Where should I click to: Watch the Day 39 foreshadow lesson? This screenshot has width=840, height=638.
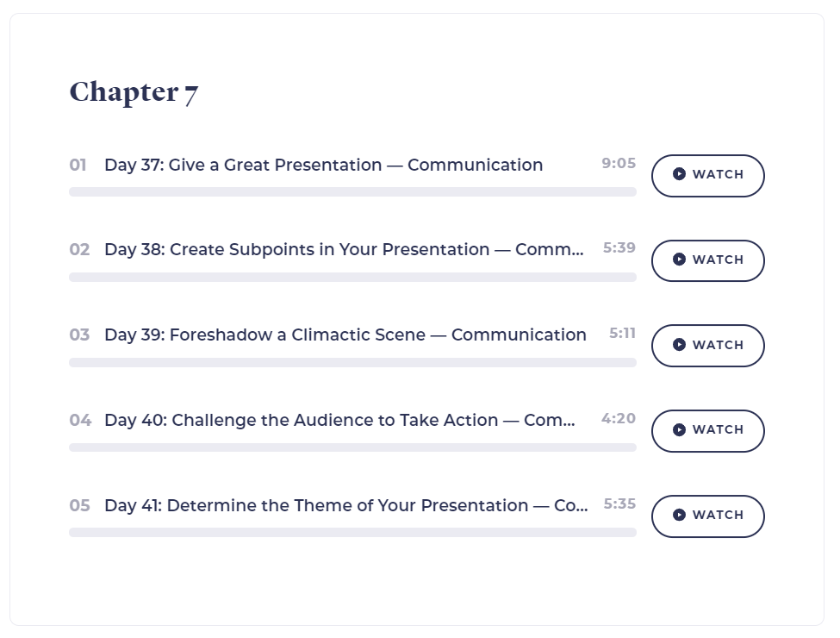point(707,346)
